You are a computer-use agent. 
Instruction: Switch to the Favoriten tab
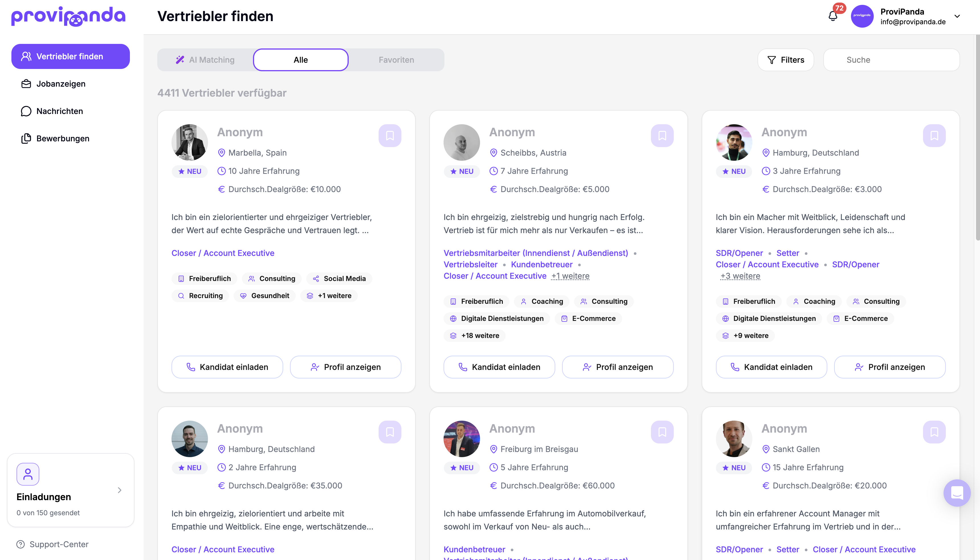point(396,60)
